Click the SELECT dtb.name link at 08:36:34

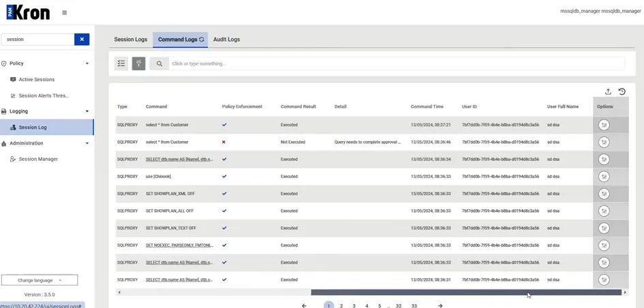click(179, 159)
